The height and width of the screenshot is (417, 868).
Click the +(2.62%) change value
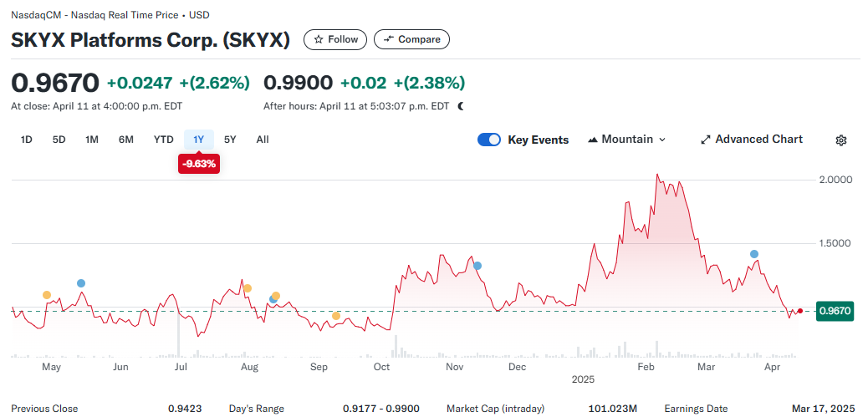tap(214, 83)
